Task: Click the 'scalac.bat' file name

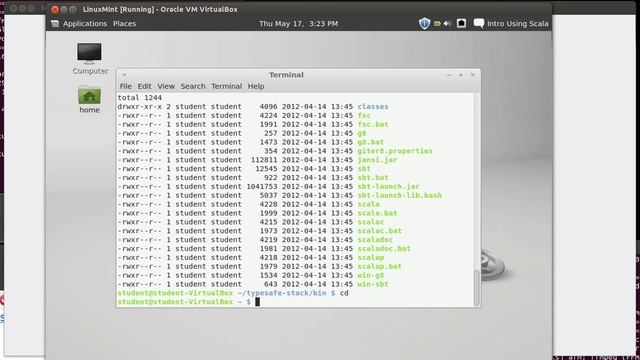Action: [380, 231]
